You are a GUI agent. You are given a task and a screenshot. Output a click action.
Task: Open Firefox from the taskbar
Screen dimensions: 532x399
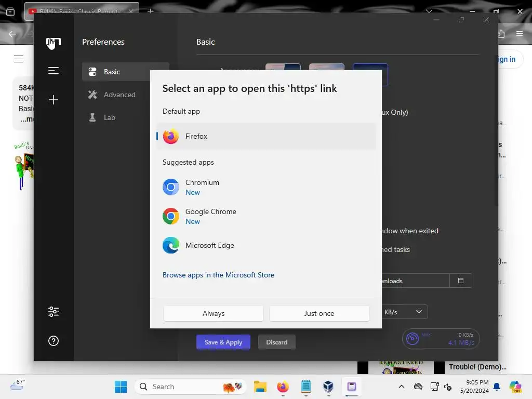283,387
